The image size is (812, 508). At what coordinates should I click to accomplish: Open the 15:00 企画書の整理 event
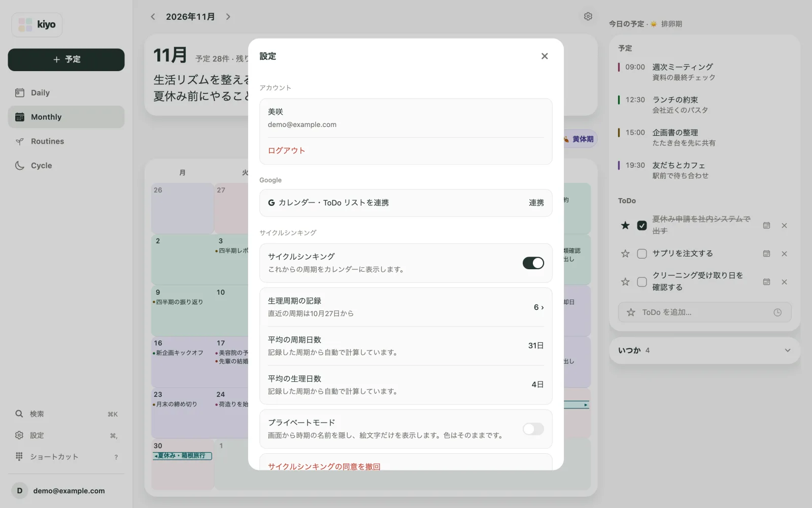704,138
